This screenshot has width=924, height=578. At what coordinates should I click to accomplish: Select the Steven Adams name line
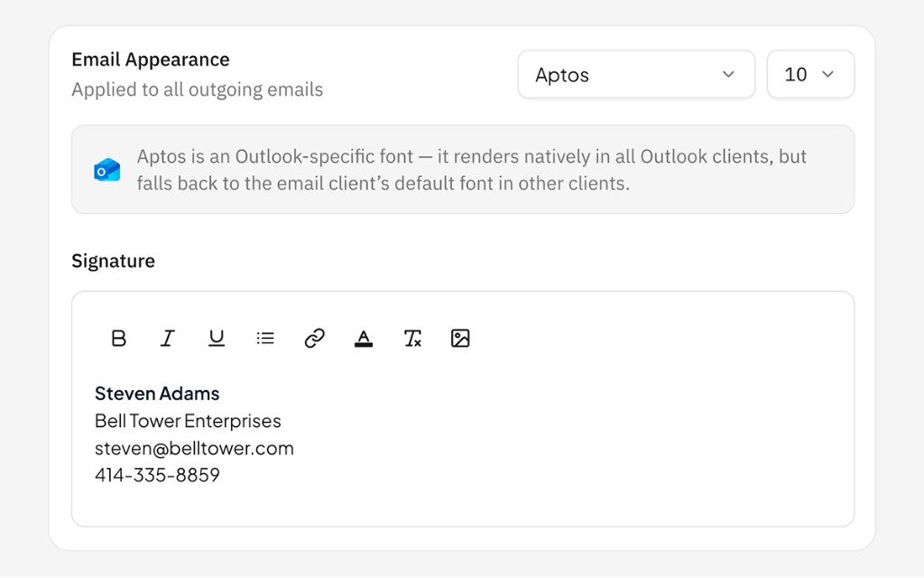[x=156, y=394]
